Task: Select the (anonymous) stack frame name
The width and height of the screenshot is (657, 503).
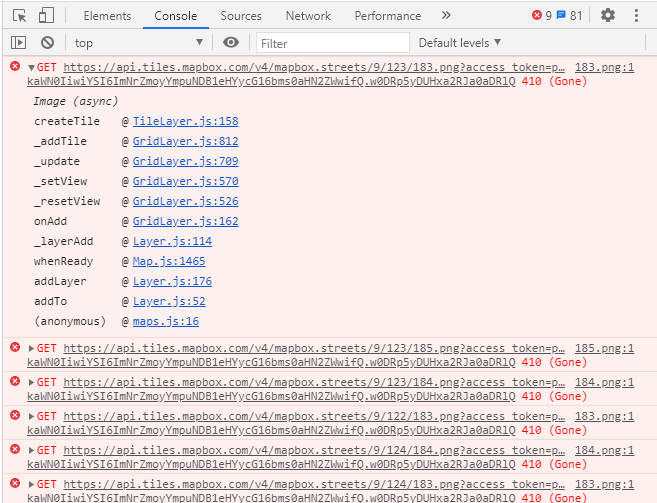Action: [x=70, y=322]
